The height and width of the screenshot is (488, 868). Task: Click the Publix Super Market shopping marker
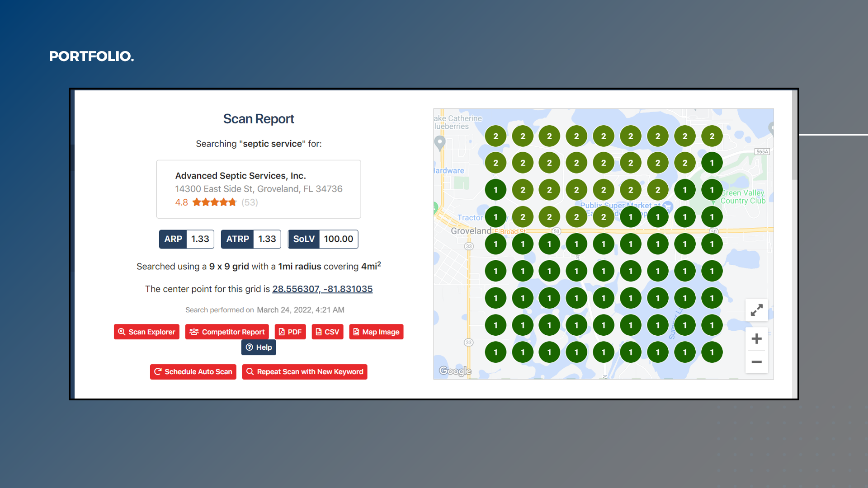[668, 206]
